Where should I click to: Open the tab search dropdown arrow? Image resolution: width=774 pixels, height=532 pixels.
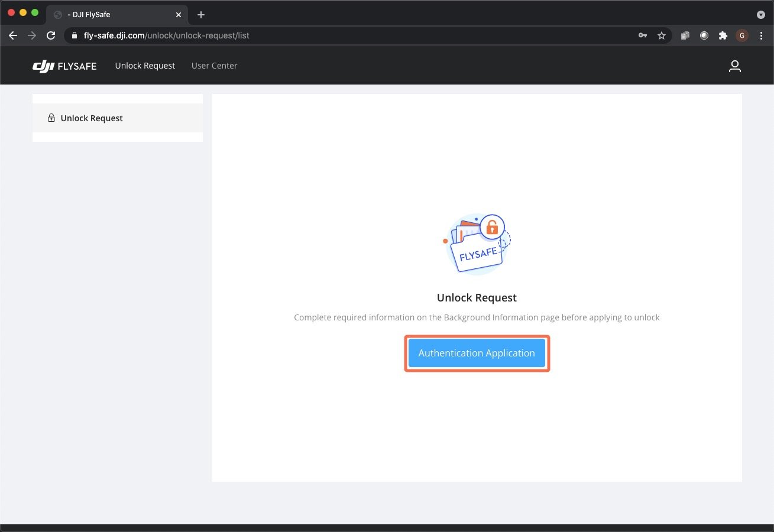(761, 15)
